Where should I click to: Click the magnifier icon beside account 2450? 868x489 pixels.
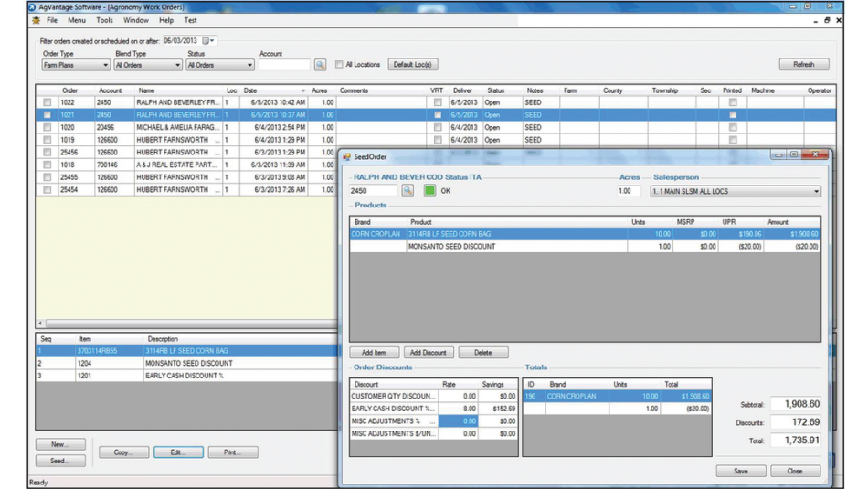tap(408, 191)
